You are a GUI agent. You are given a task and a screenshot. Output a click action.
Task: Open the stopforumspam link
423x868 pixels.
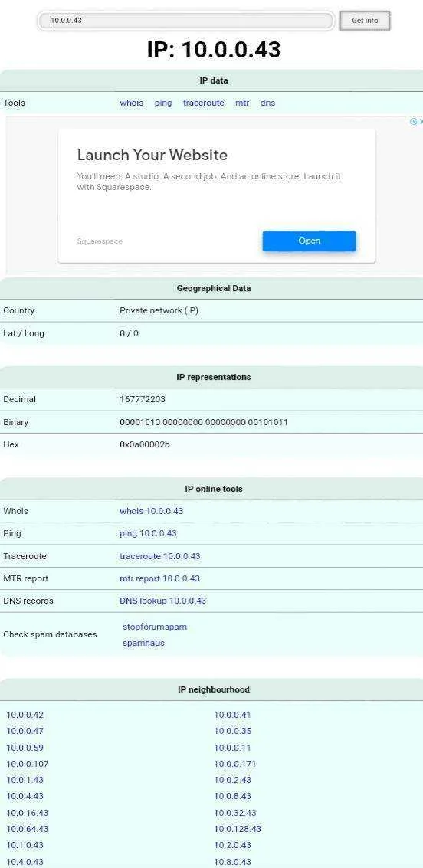coord(155,627)
